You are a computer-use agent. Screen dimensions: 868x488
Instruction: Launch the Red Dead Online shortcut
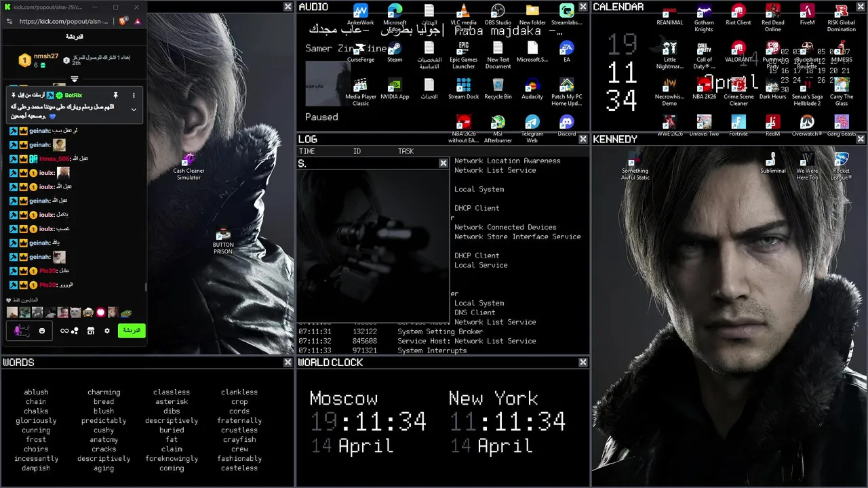pyautogui.click(x=773, y=18)
